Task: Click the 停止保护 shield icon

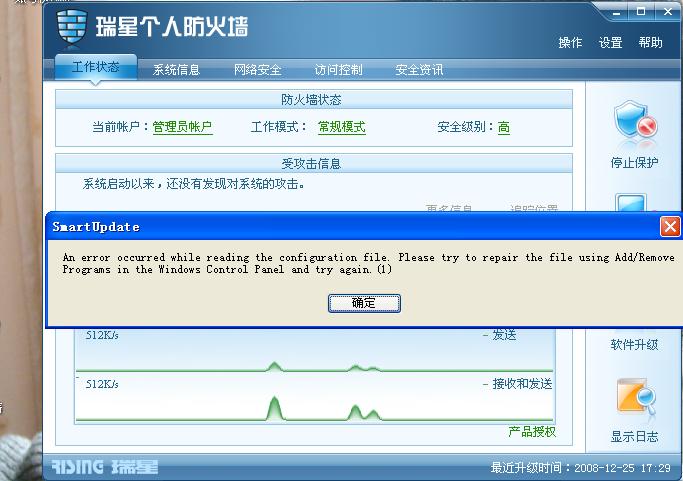Action: pos(635,122)
